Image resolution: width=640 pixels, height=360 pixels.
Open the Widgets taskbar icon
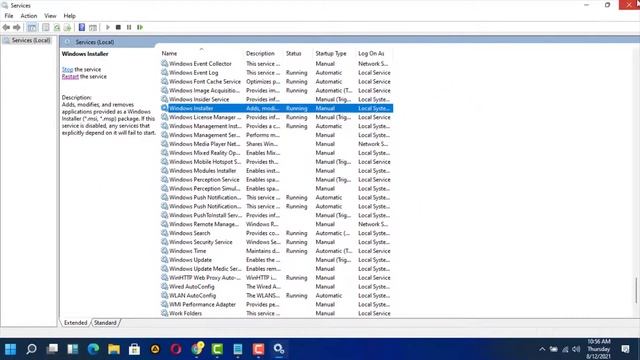point(73,349)
